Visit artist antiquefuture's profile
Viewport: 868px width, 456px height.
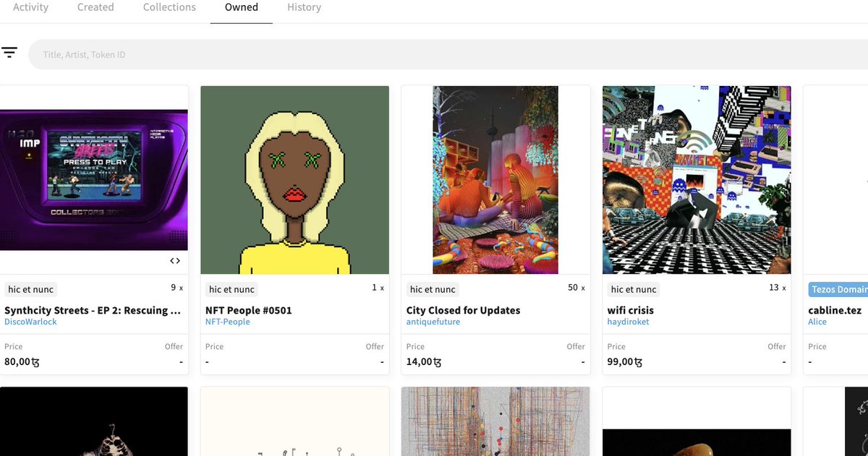(433, 322)
